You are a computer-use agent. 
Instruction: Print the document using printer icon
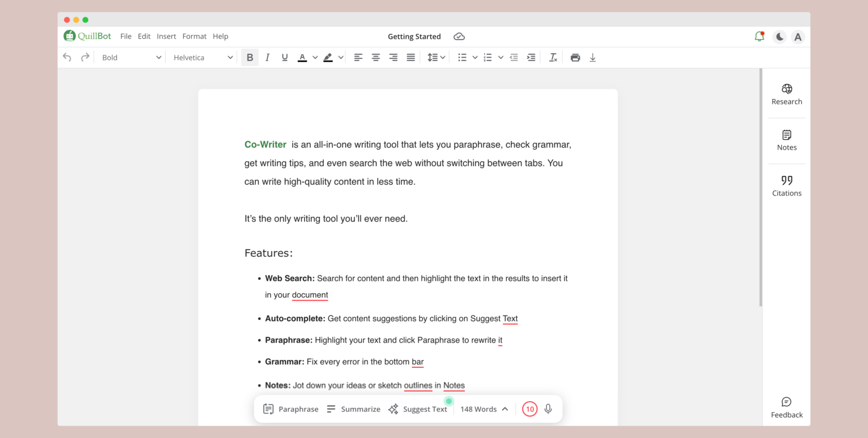click(575, 58)
